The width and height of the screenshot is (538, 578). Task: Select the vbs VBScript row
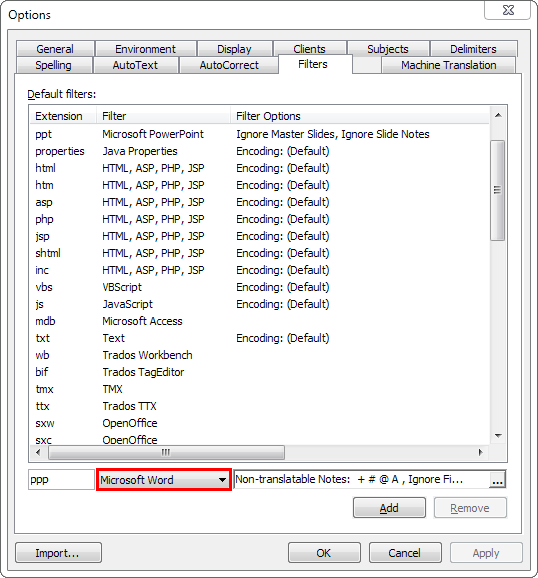tap(260, 287)
